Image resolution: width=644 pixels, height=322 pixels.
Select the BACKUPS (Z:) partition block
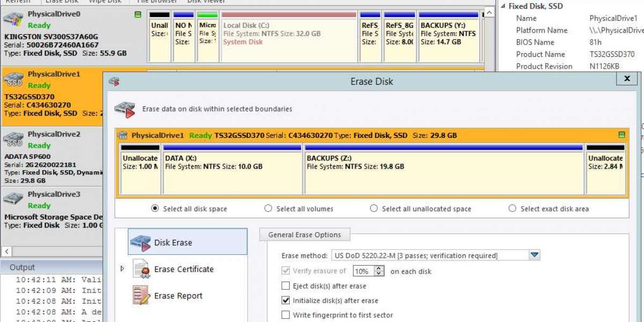click(444, 172)
